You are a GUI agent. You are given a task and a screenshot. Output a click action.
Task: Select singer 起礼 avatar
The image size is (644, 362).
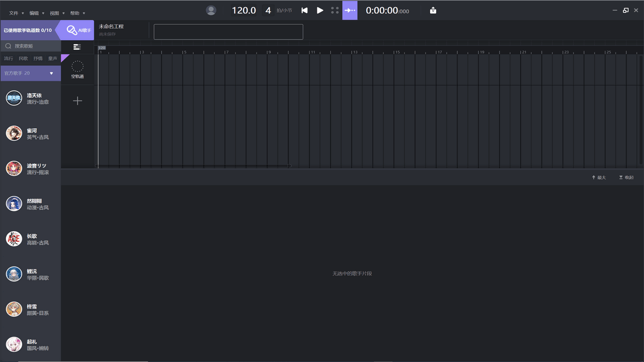(x=14, y=344)
